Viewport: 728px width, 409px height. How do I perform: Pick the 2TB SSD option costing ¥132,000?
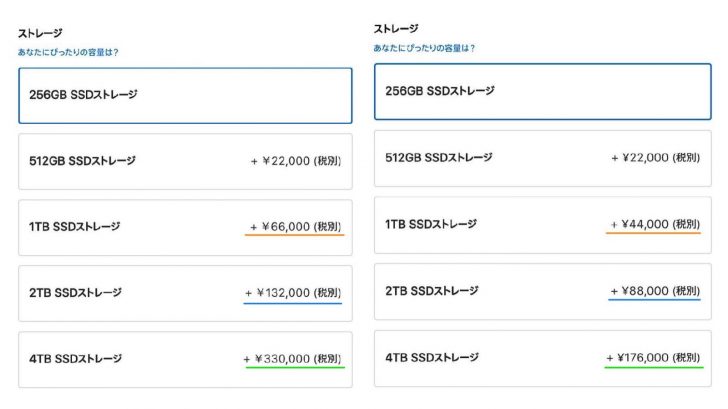pos(185,293)
